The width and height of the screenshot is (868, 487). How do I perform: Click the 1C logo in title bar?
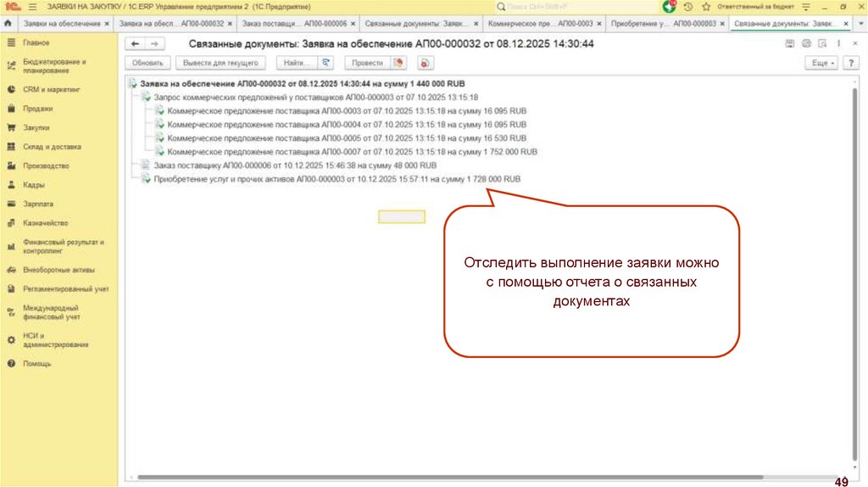[x=13, y=7]
